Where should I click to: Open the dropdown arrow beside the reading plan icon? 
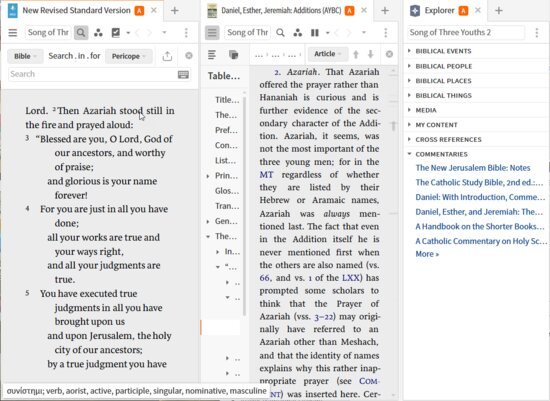pos(128,33)
